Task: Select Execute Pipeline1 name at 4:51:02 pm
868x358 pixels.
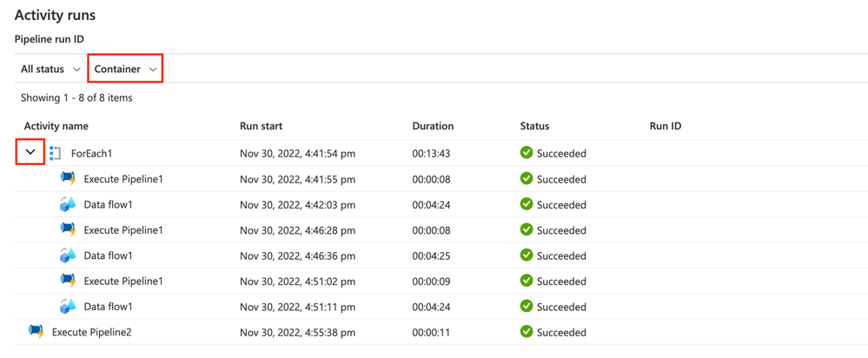Action: pyautogui.click(x=123, y=281)
